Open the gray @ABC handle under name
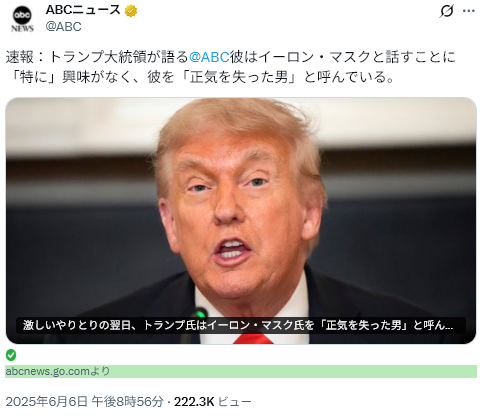This screenshot has height=416, width=489. click(x=63, y=27)
